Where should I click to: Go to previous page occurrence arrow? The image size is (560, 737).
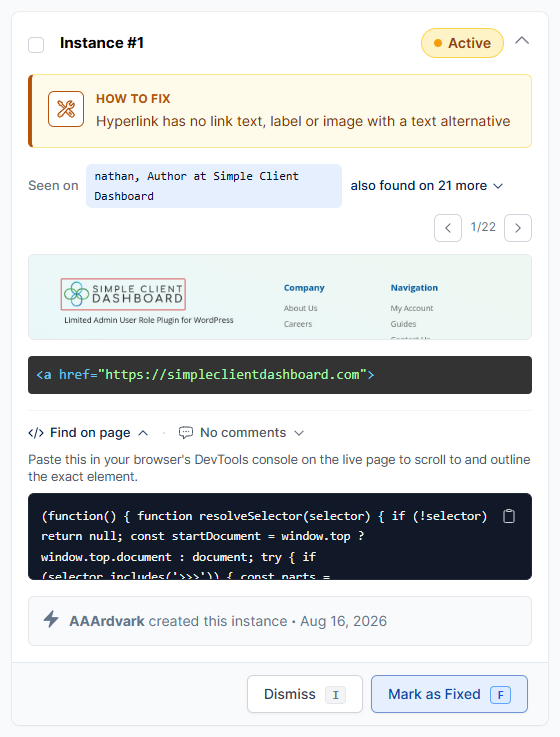tap(448, 228)
